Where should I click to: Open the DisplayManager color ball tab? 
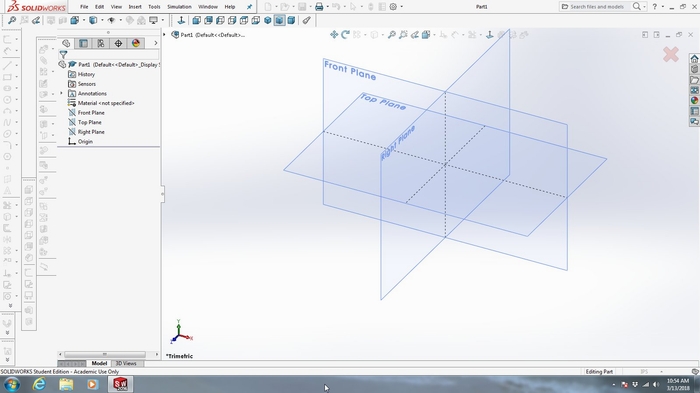136,43
